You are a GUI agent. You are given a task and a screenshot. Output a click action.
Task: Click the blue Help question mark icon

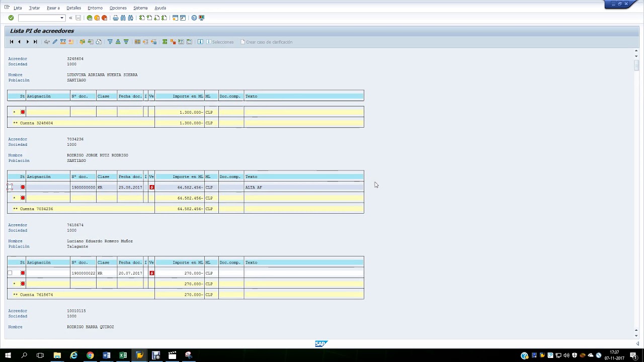coord(194,18)
